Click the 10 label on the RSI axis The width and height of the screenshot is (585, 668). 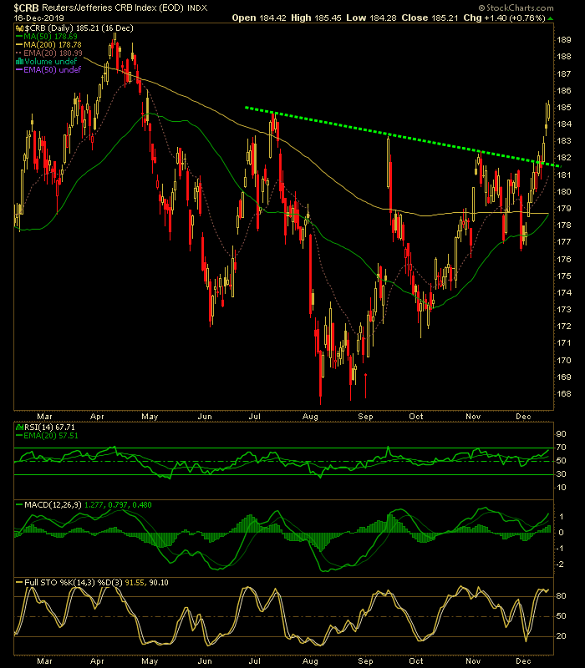coord(561,487)
